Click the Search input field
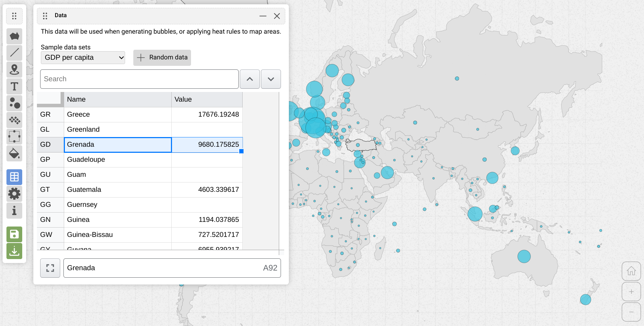 click(x=139, y=79)
